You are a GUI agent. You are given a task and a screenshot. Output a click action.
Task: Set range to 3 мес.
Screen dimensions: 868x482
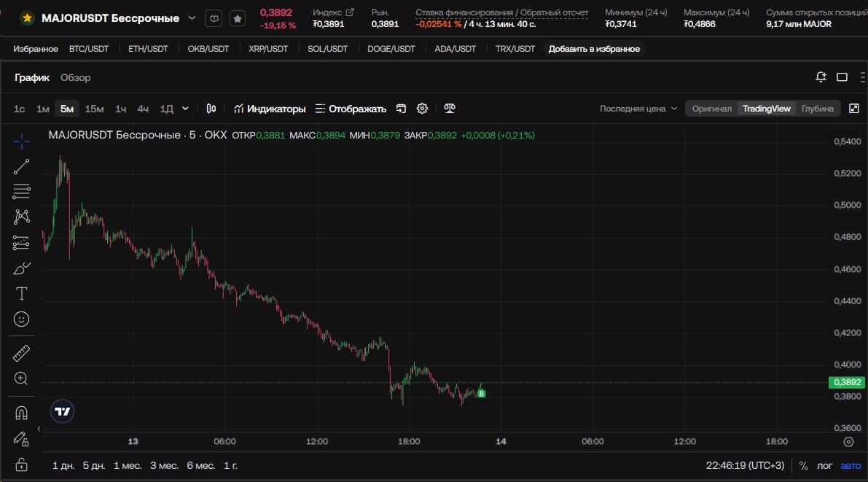tap(165, 465)
